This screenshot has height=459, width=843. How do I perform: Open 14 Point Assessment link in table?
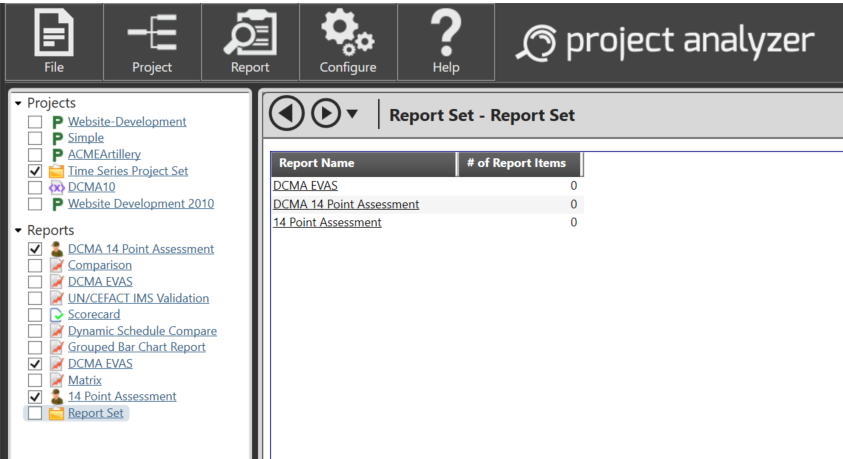pyautogui.click(x=327, y=222)
